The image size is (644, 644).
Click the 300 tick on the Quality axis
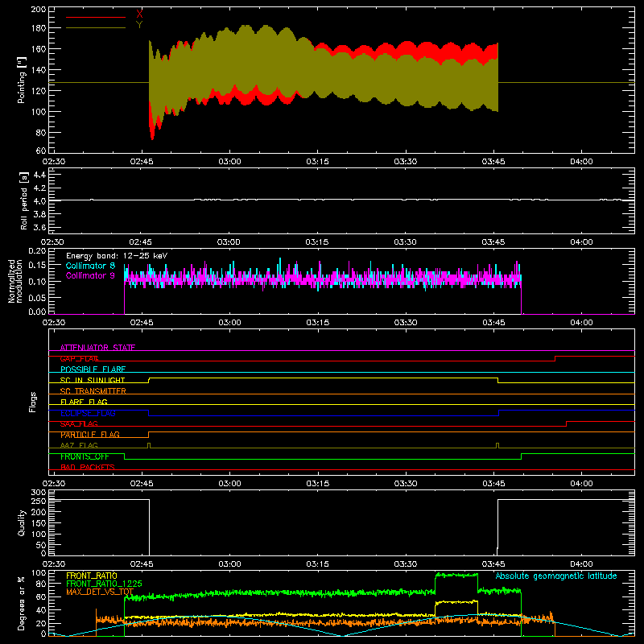point(39,493)
